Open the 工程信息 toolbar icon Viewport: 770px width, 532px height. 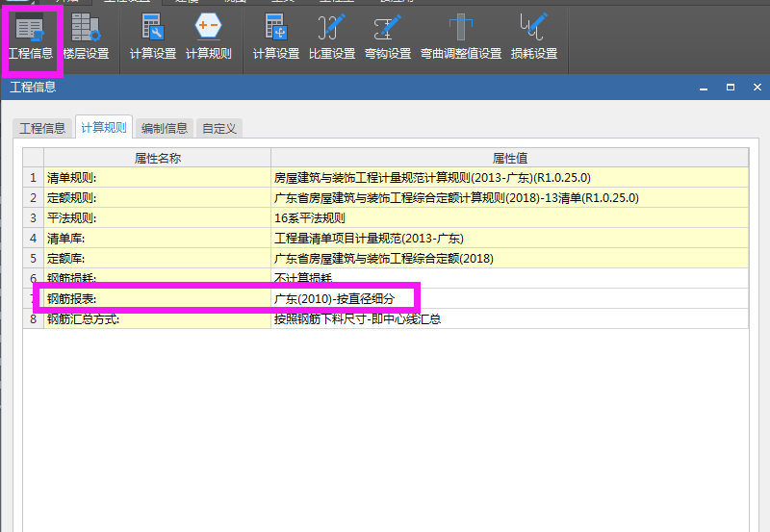pos(31,37)
